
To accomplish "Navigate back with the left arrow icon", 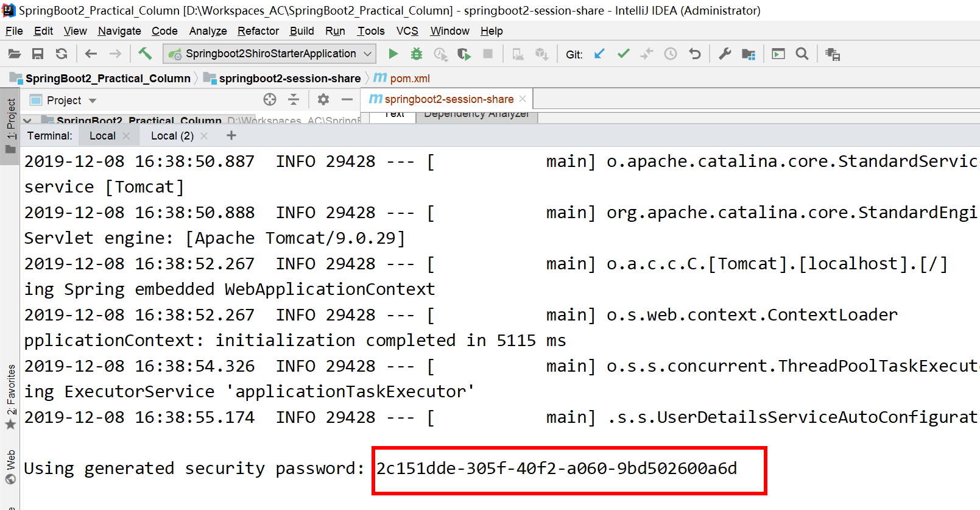I will pyautogui.click(x=91, y=54).
